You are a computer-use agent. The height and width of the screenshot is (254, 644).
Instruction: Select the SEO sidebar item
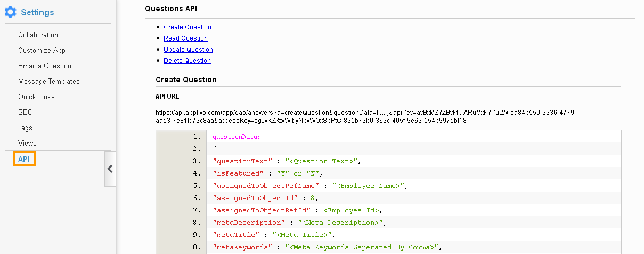tap(26, 113)
